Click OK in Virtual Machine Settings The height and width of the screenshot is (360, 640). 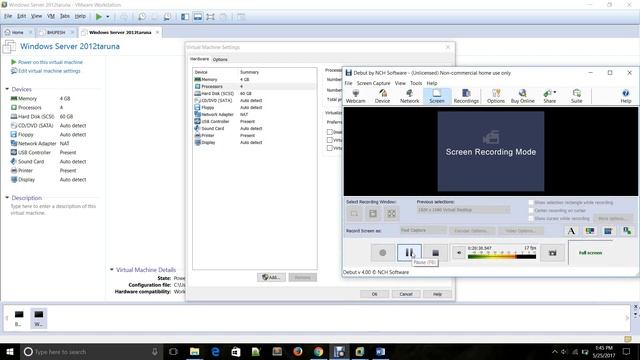(374, 294)
